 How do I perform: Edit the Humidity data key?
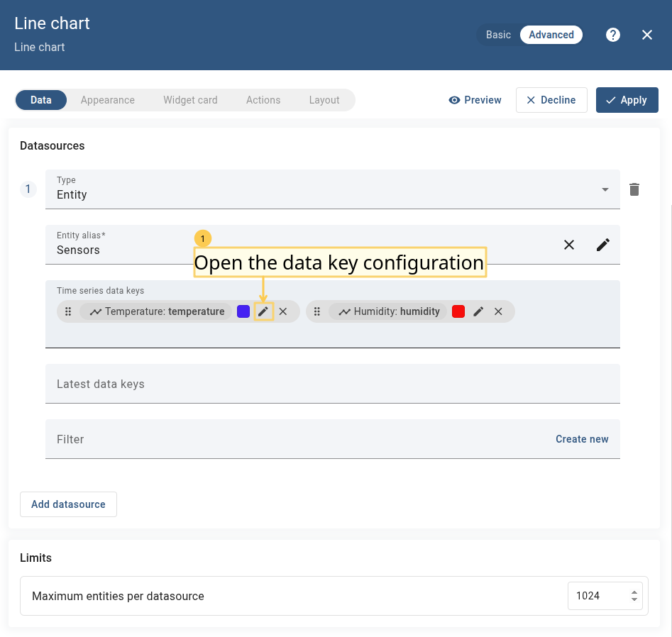[x=478, y=311]
